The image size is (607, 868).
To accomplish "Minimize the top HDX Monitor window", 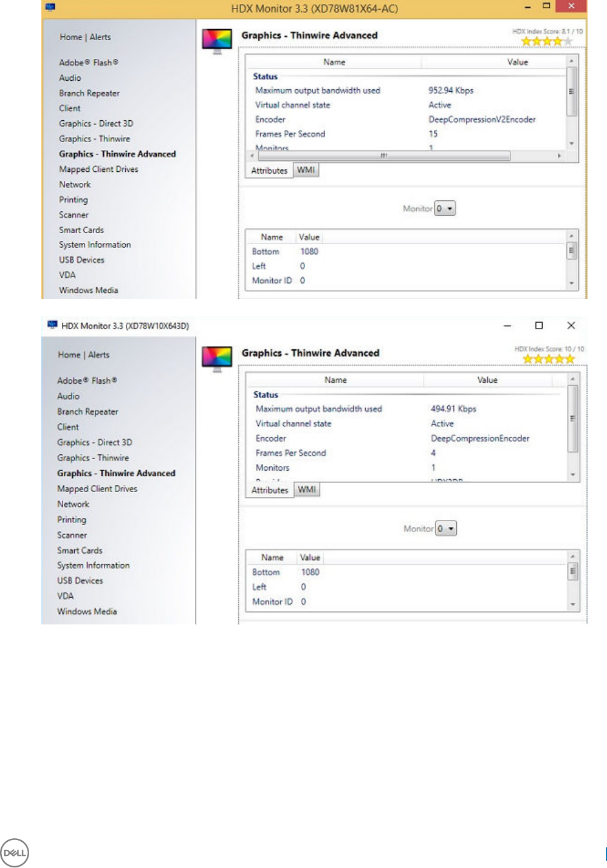I will [527, 7].
